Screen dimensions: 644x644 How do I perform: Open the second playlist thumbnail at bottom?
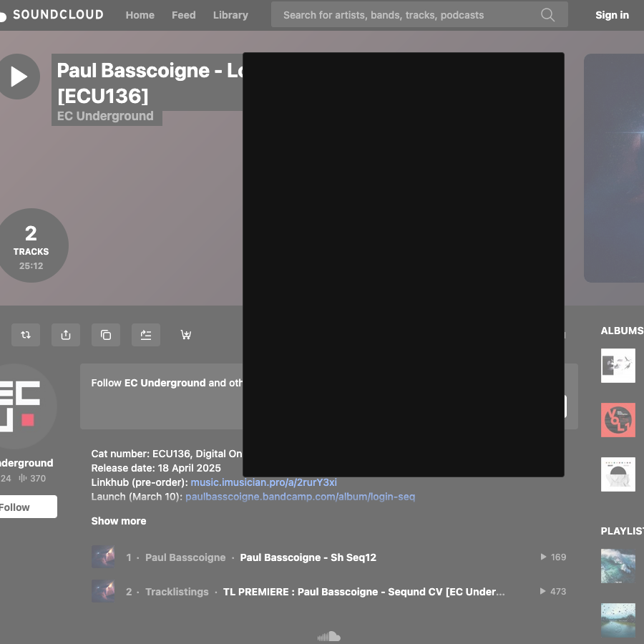(618, 620)
